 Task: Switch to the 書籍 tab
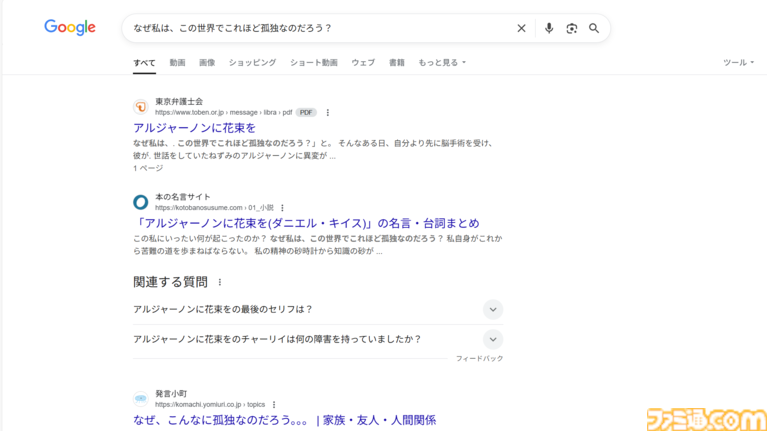click(397, 63)
